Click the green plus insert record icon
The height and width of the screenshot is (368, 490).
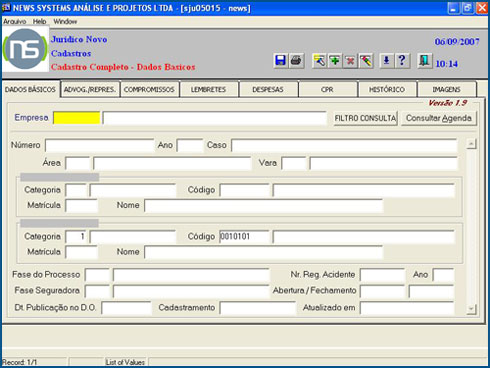[335, 61]
